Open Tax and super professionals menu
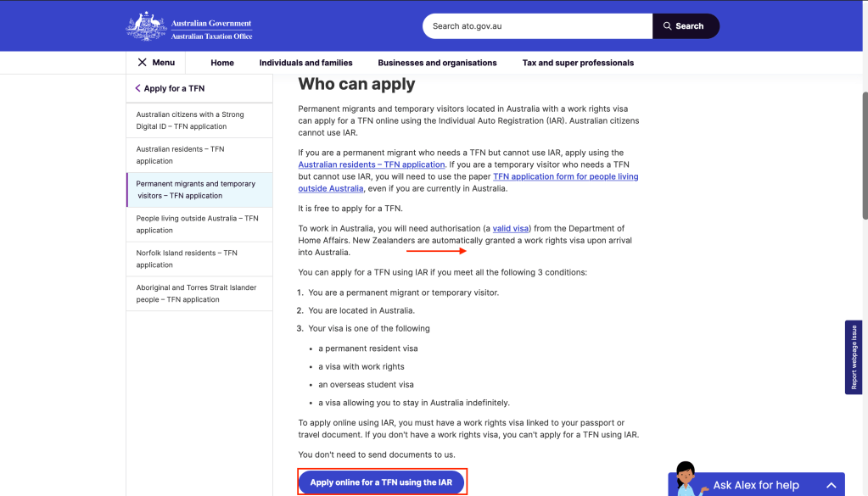Image resolution: width=868 pixels, height=496 pixels. pos(578,63)
